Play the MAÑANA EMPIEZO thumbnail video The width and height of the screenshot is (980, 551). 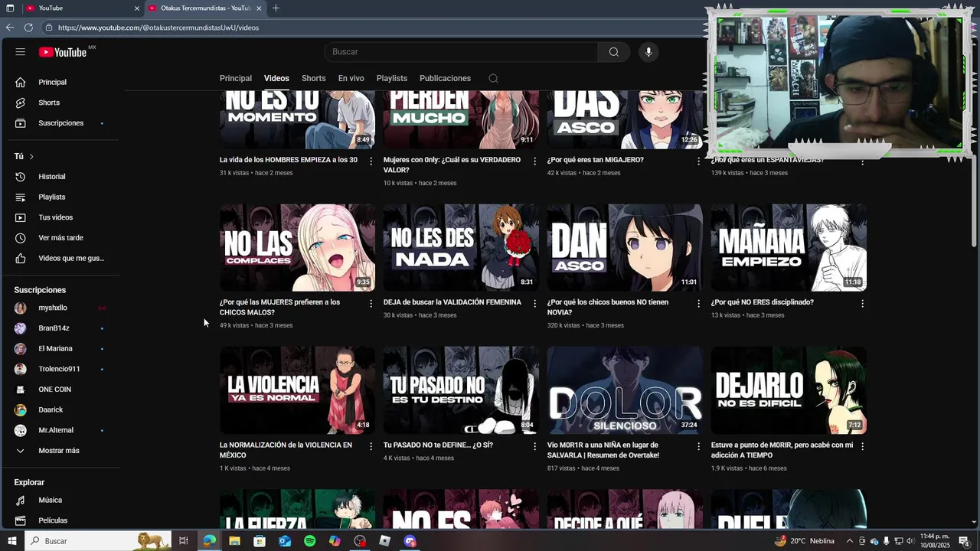click(789, 247)
